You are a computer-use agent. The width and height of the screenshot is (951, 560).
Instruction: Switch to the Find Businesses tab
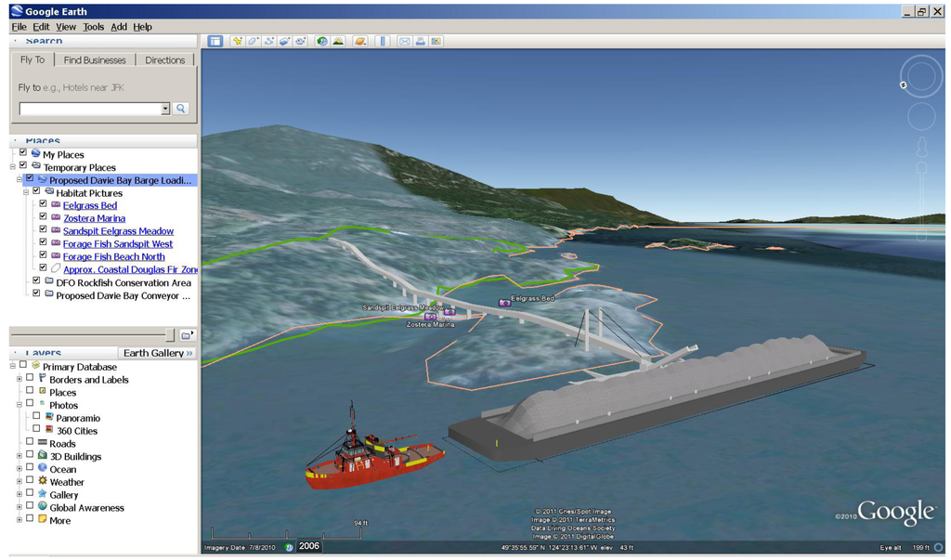pos(95,60)
